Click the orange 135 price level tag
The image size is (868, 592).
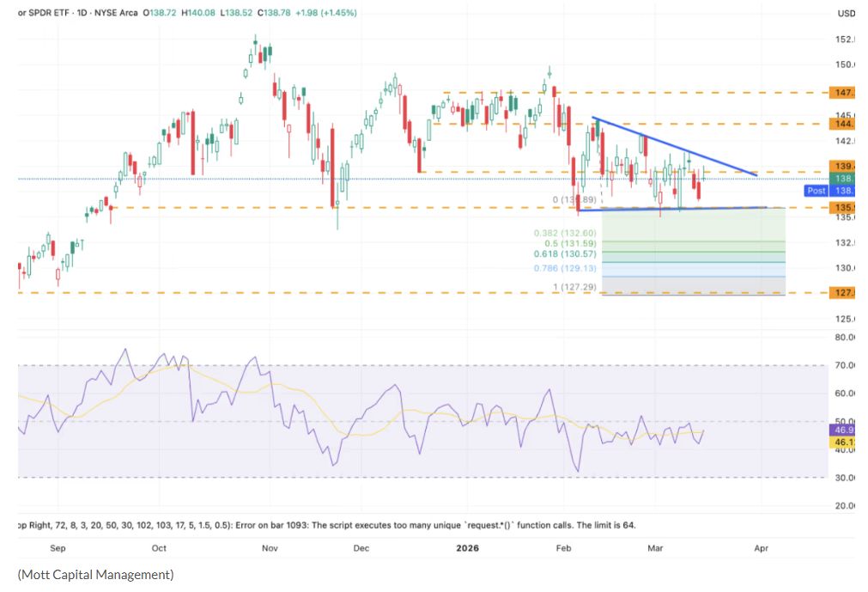click(842, 207)
